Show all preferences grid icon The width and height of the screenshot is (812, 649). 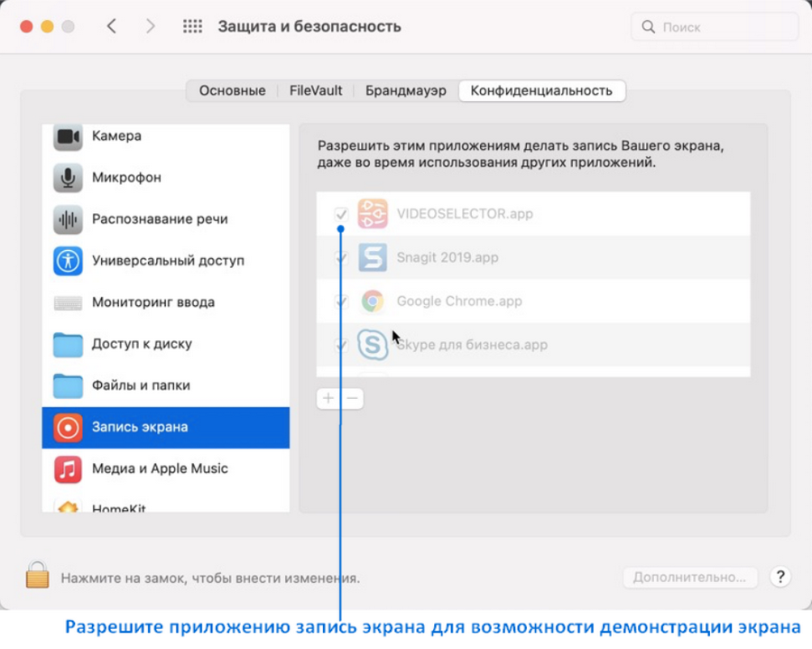point(193,26)
